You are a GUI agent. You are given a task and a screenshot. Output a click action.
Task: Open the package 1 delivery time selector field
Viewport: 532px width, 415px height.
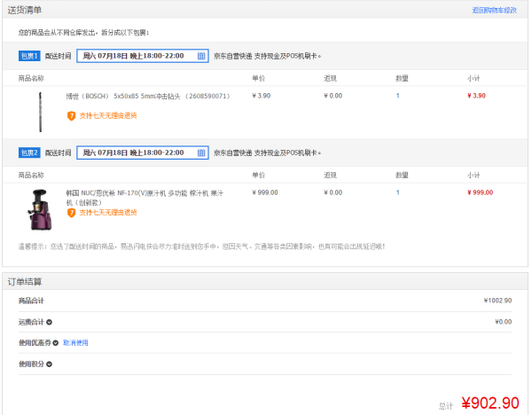[x=143, y=56]
